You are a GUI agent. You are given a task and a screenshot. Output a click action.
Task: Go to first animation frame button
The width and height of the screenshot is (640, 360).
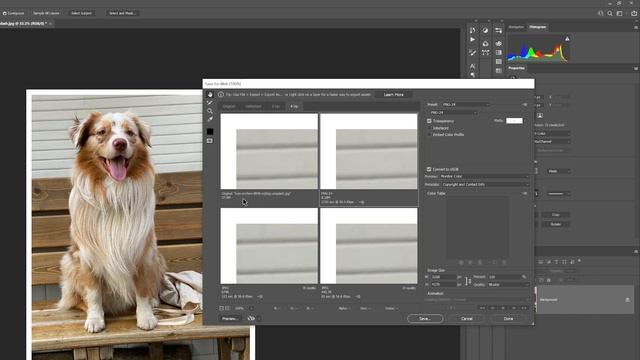482,308
